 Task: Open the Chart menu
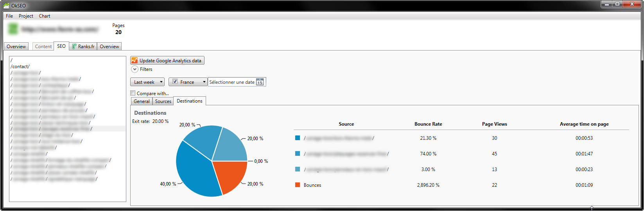(x=45, y=16)
